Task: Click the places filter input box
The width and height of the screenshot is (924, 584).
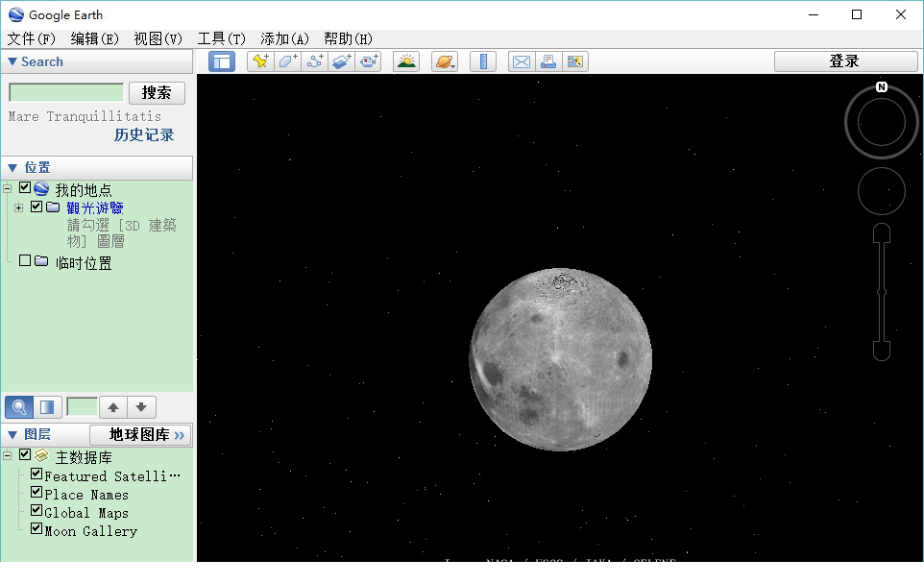Action: tap(82, 406)
